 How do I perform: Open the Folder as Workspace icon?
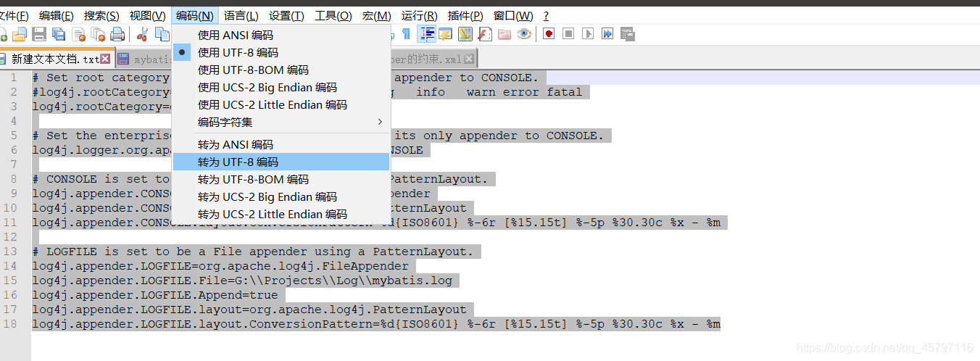504,33
